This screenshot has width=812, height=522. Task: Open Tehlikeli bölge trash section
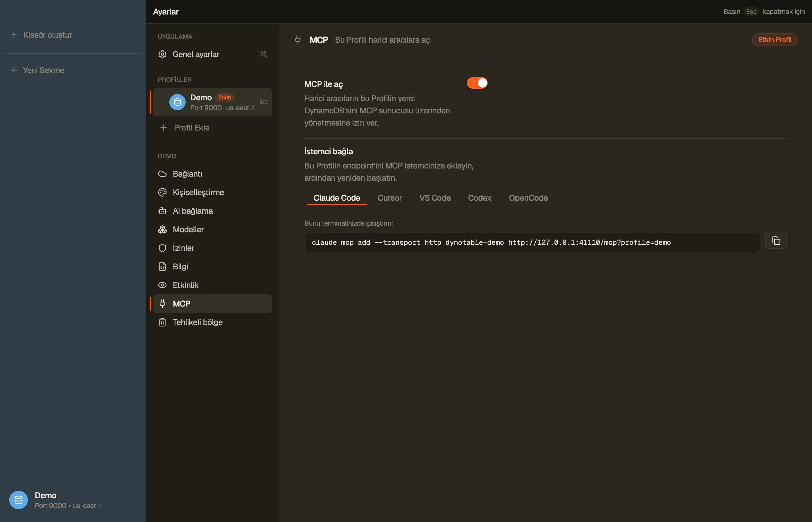pos(212,322)
